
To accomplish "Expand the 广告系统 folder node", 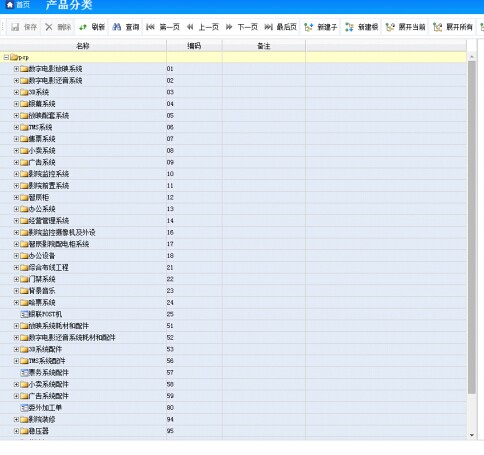I will pyautogui.click(x=16, y=162).
